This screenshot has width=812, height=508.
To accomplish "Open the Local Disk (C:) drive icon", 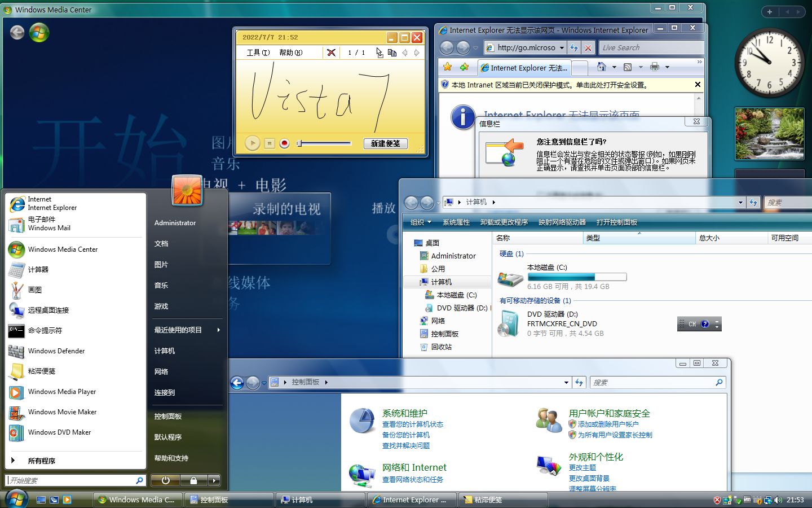I will (510, 278).
